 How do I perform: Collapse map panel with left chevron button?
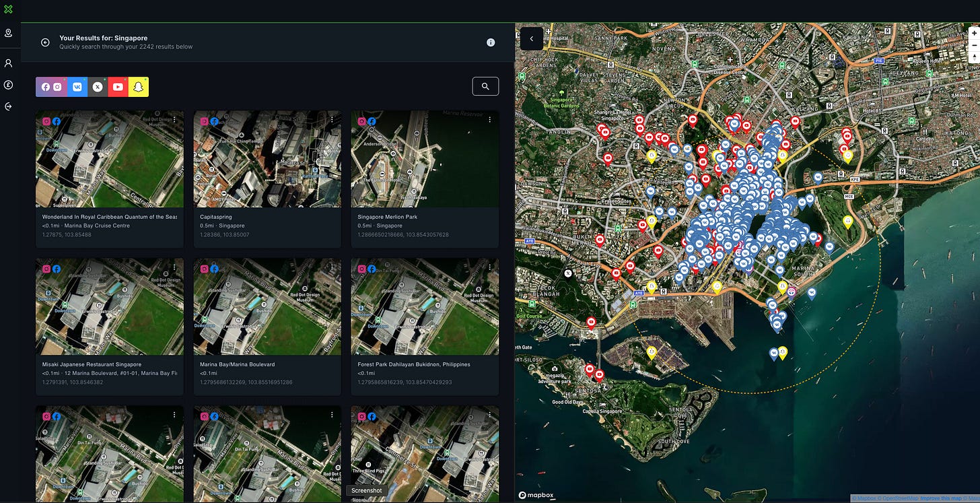[532, 38]
